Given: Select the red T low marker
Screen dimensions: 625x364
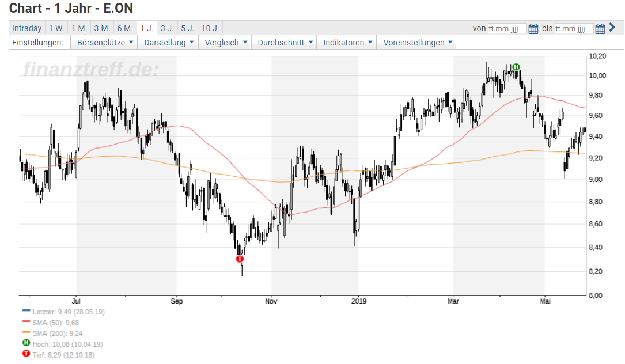Looking at the screenshot, I should (240, 259).
